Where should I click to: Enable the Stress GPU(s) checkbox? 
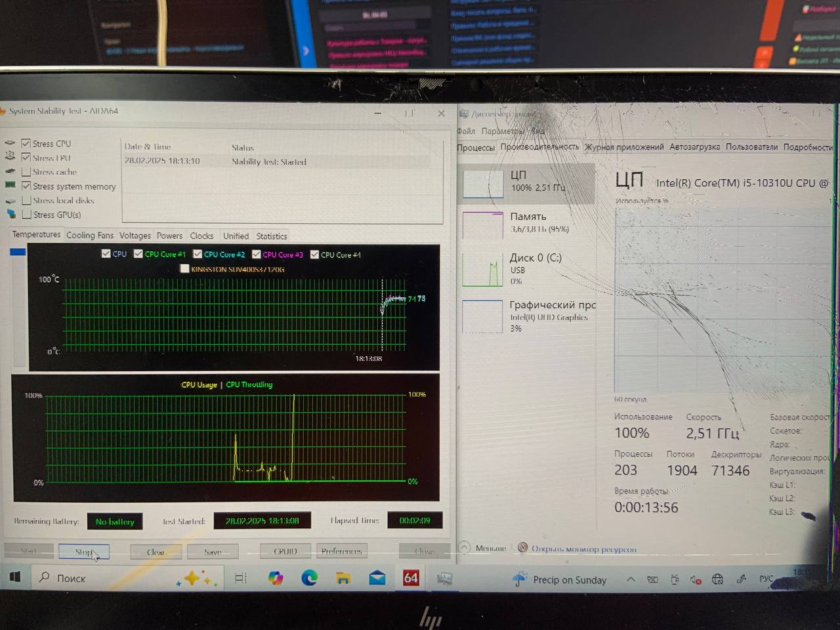26,215
